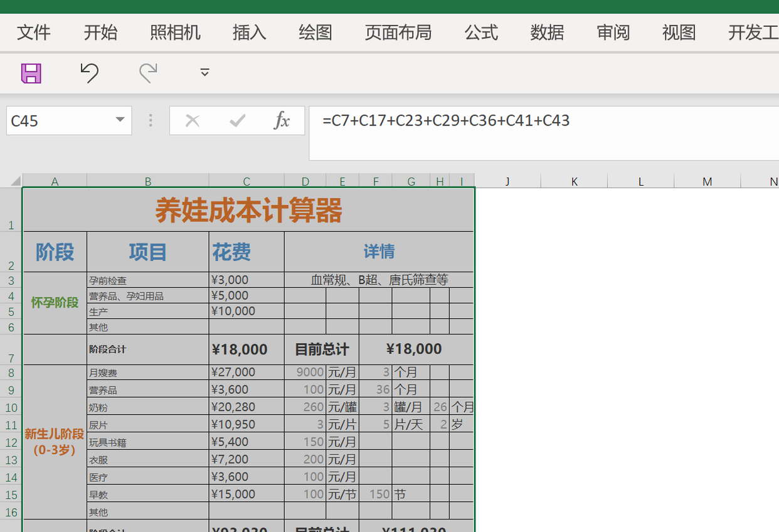The height and width of the screenshot is (532, 779).
Task: Switch to the 开始 ribbon tab
Action: pyautogui.click(x=100, y=33)
